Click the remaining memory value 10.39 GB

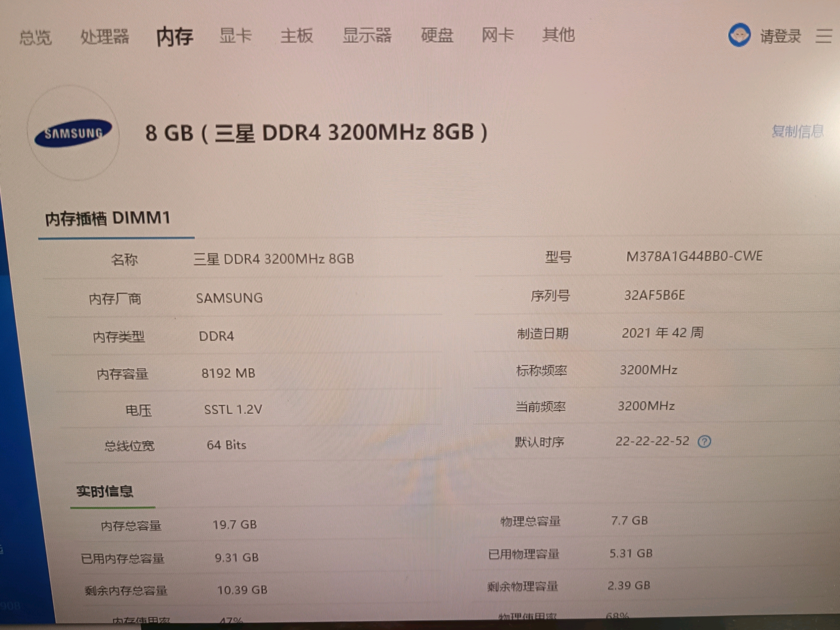tap(242, 590)
